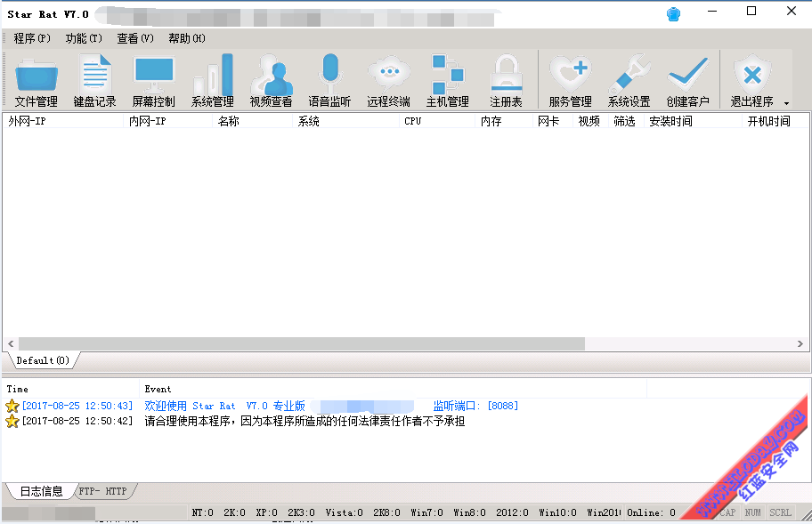Open the 帮助(H) menu
Image resolution: width=812 pixels, height=524 pixels.
(x=187, y=38)
